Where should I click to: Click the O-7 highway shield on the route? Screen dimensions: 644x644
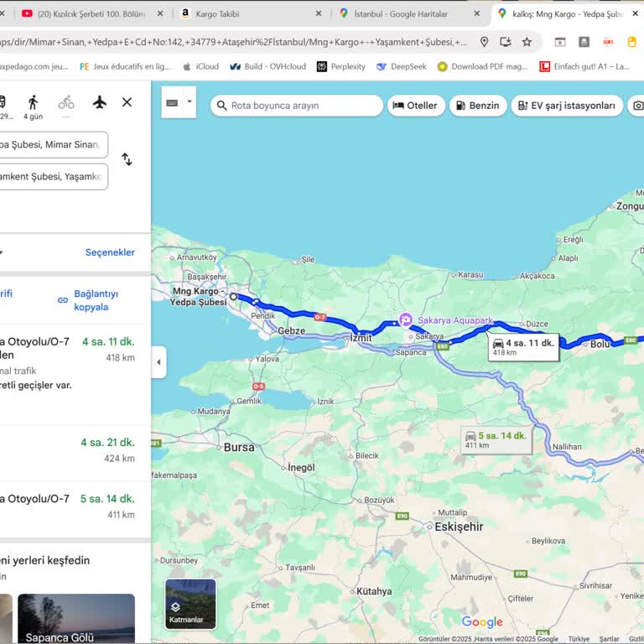(320, 317)
